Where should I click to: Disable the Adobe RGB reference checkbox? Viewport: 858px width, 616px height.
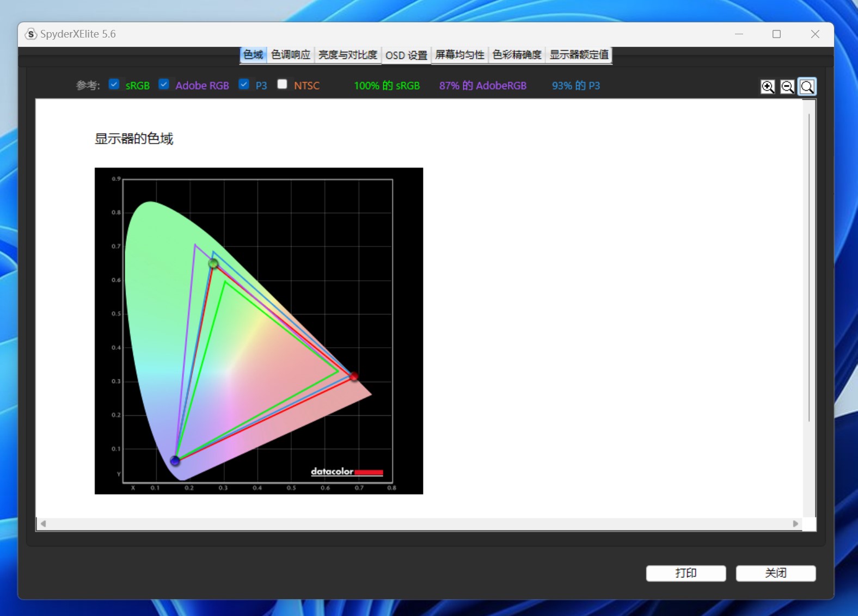click(164, 84)
